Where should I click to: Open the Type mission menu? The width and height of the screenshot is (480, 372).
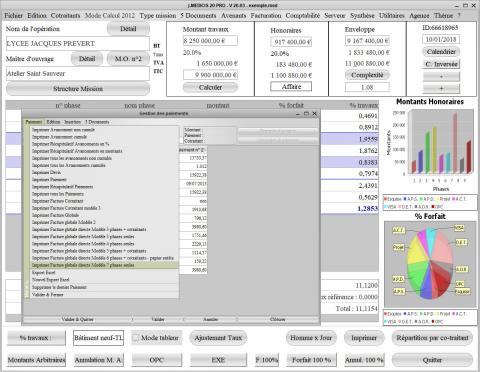158,16
